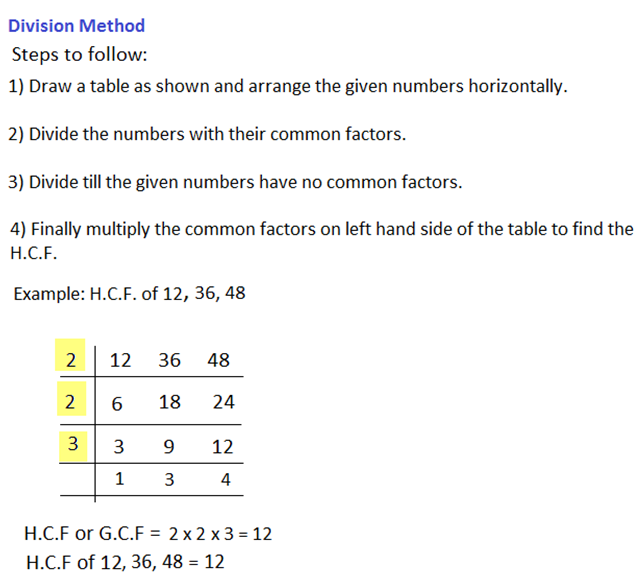Viewport: 640px width, 584px height.
Task: Select the number 36 in the table's first row
Action: 169,360
